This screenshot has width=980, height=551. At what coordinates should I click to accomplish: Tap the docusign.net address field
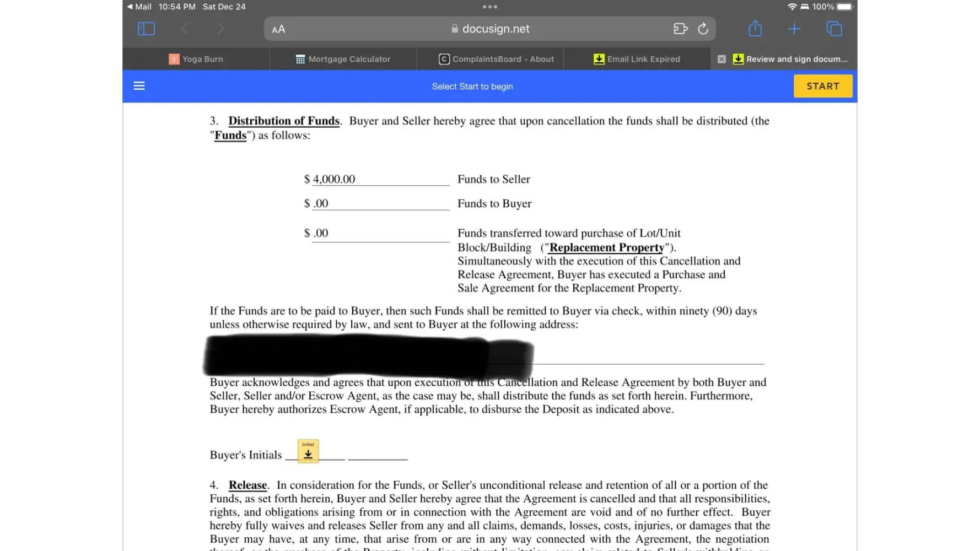[x=490, y=29]
